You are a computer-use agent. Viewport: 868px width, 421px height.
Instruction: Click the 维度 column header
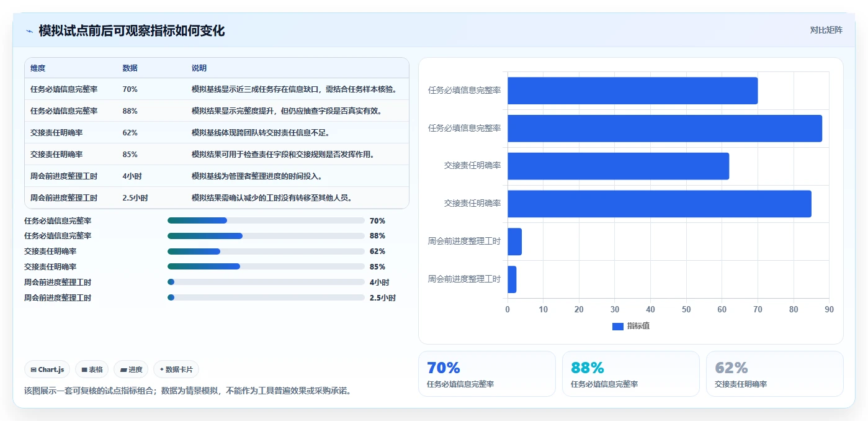pos(38,68)
